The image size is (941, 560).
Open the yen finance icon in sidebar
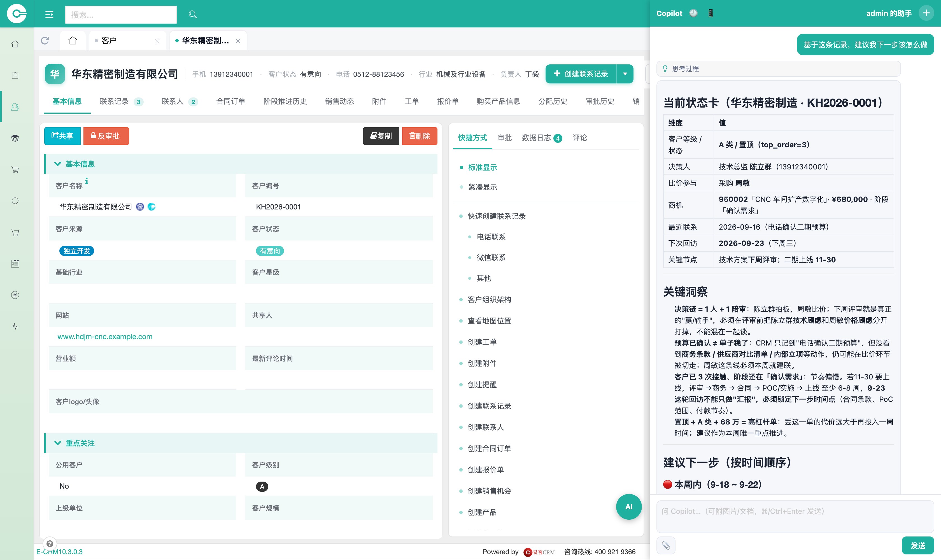15,295
